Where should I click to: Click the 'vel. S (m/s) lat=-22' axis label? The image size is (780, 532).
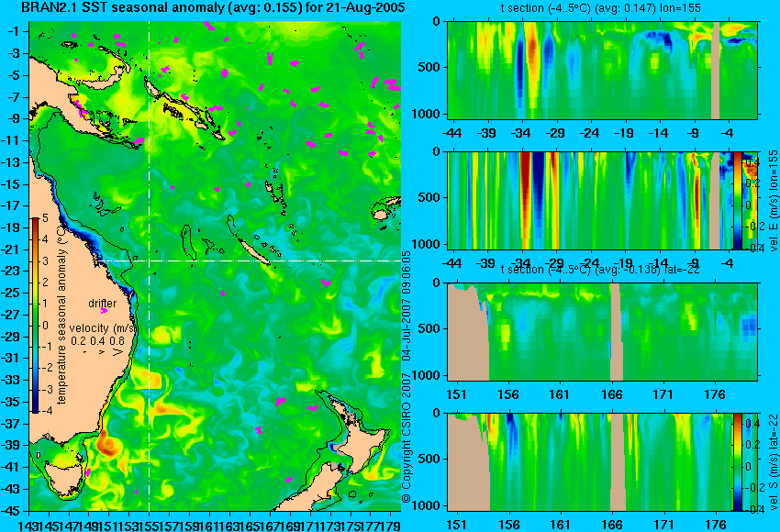click(774, 462)
